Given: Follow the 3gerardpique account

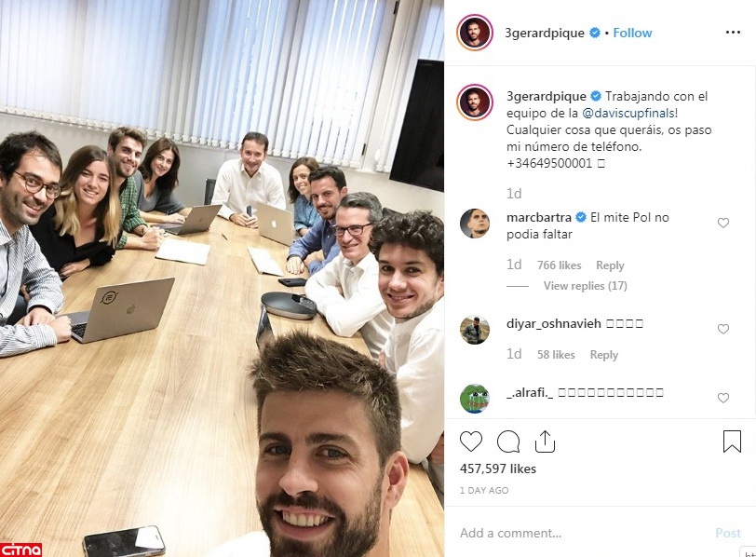Looking at the screenshot, I should pyautogui.click(x=632, y=33).
